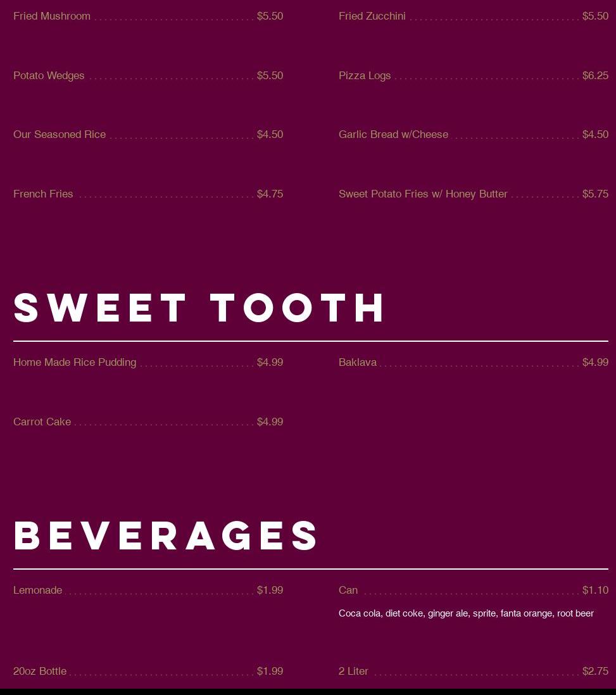This screenshot has width=616, height=695.
Task: Click the $6.25 Pizza Logs price
Action: point(595,76)
